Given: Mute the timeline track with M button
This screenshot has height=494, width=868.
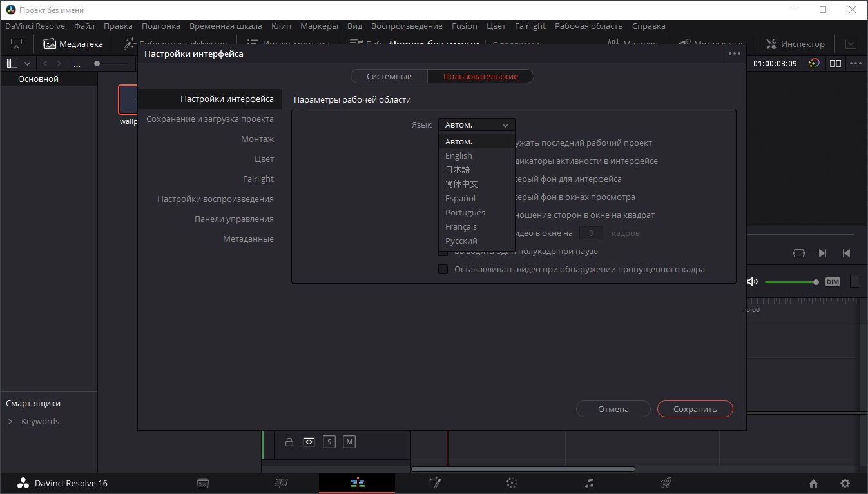Looking at the screenshot, I should 349,442.
